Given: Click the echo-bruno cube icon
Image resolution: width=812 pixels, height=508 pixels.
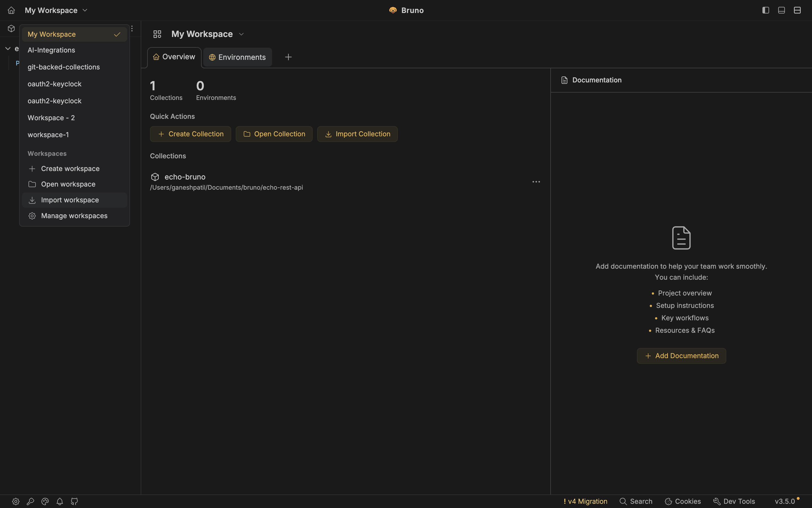Looking at the screenshot, I should click(155, 177).
